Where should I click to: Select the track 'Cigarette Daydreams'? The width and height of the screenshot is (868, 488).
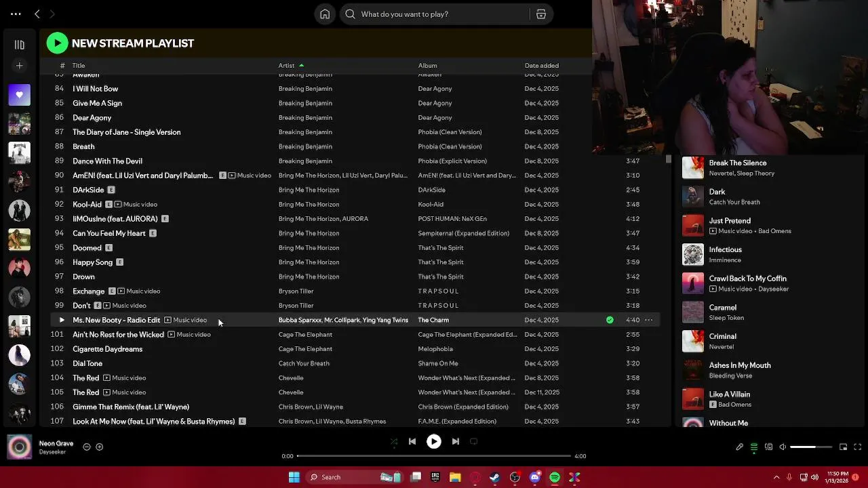(x=107, y=349)
